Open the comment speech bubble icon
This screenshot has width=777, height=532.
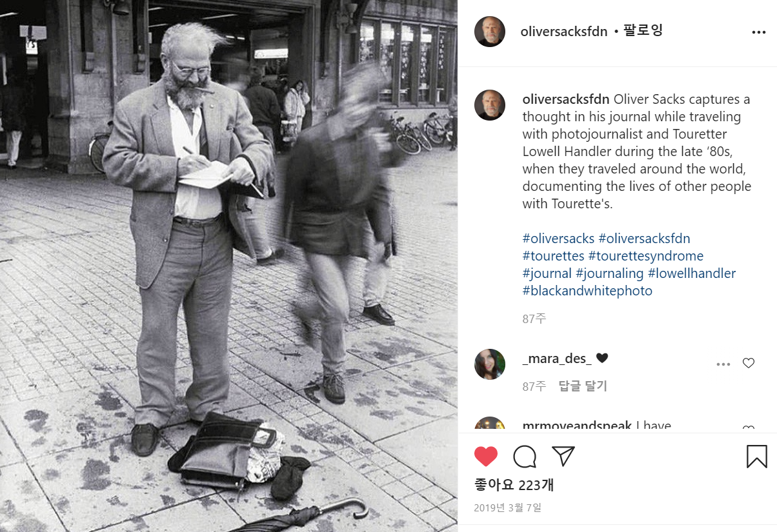[525, 457]
